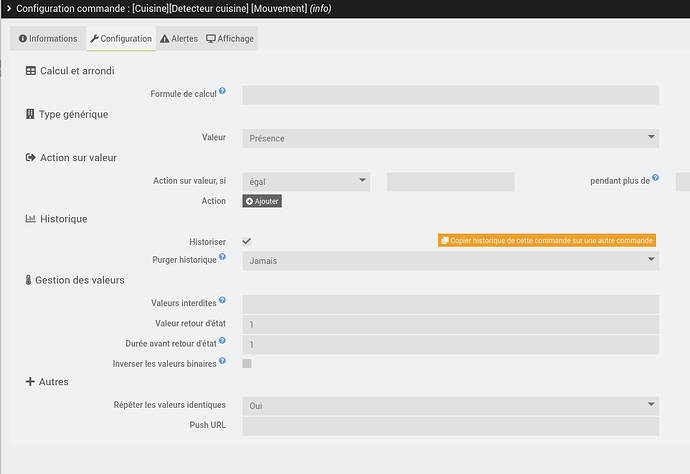Click the chart icon of Historique section
This screenshot has width=690, height=474.
click(30, 219)
